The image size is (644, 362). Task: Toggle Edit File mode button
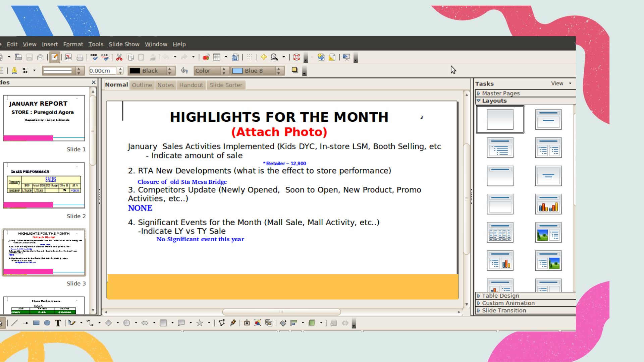(x=55, y=57)
